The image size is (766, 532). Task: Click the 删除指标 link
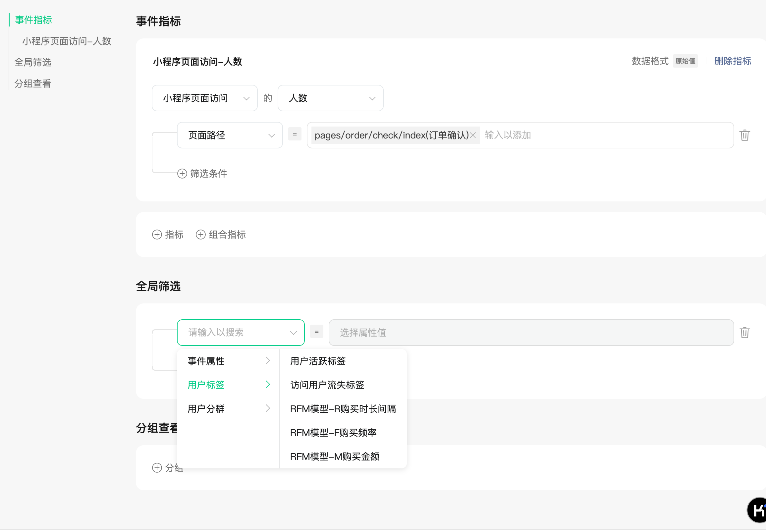point(732,61)
